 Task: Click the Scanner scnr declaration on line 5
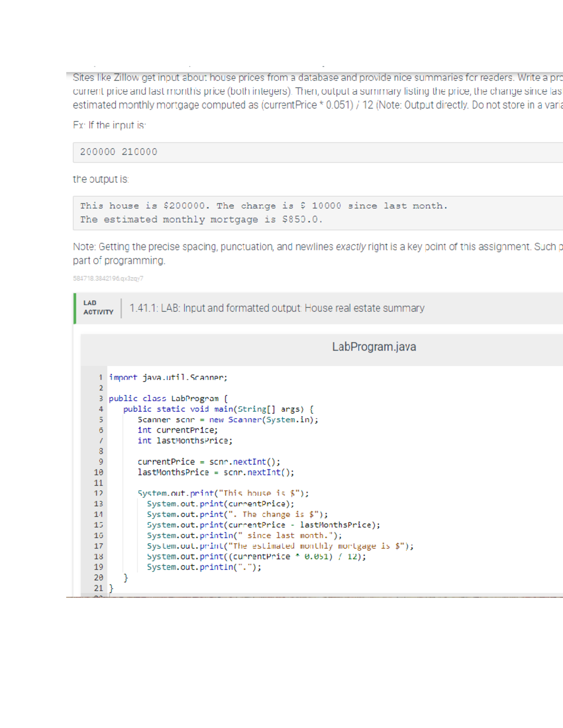pos(228,420)
